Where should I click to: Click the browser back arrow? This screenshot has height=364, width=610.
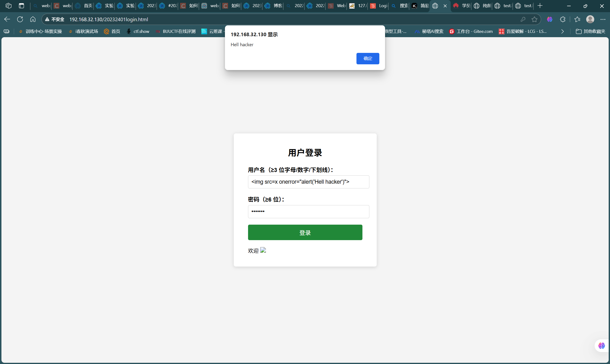pos(7,19)
